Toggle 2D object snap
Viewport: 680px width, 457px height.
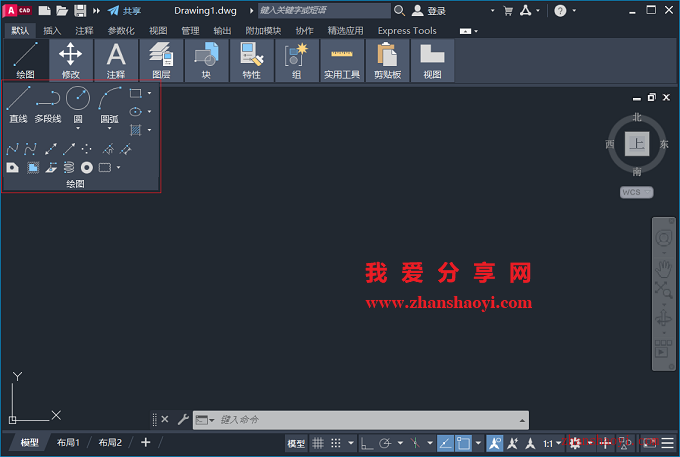463,443
